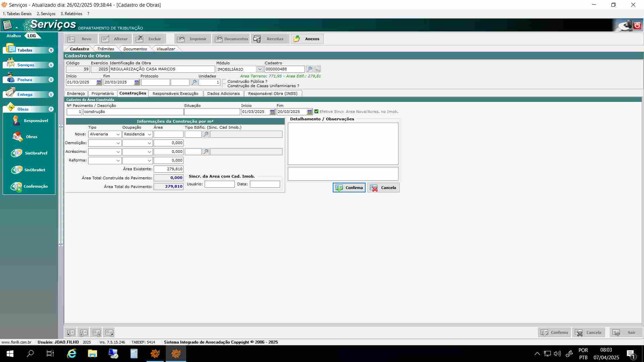
Task: Open the Módulo IMOBILIÁRIO dropdown
Action: (x=259, y=69)
